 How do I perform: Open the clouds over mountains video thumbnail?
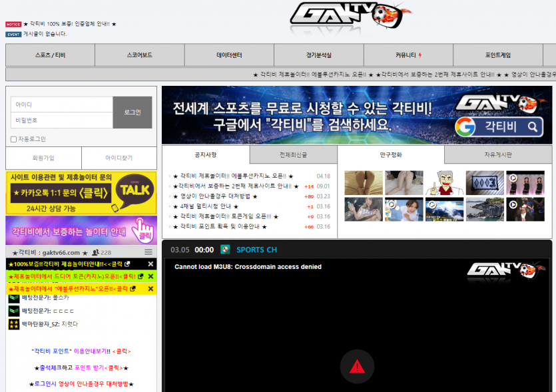[444, 209]
